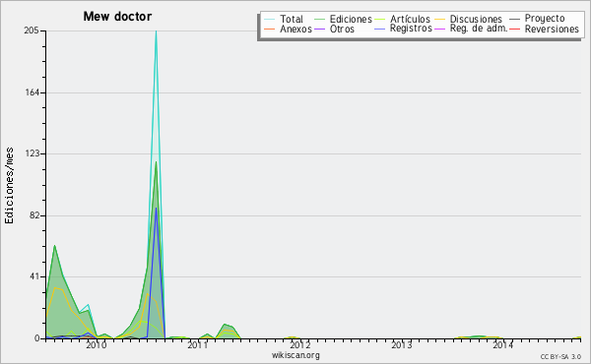The width and height of the screenshot is (591, 364).
Task: Click the x-axis year label 2010
Action: (x=97, y=345)
